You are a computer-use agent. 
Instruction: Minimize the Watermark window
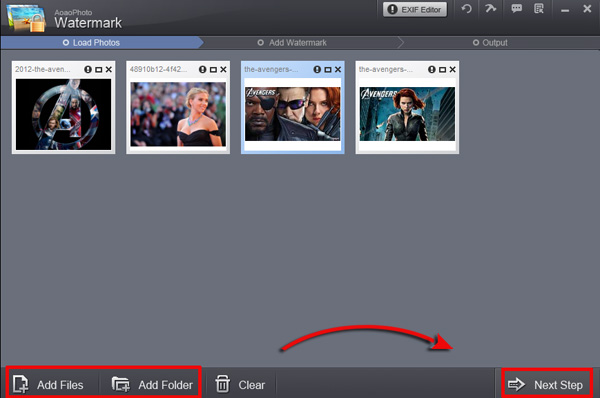point(565,10)
